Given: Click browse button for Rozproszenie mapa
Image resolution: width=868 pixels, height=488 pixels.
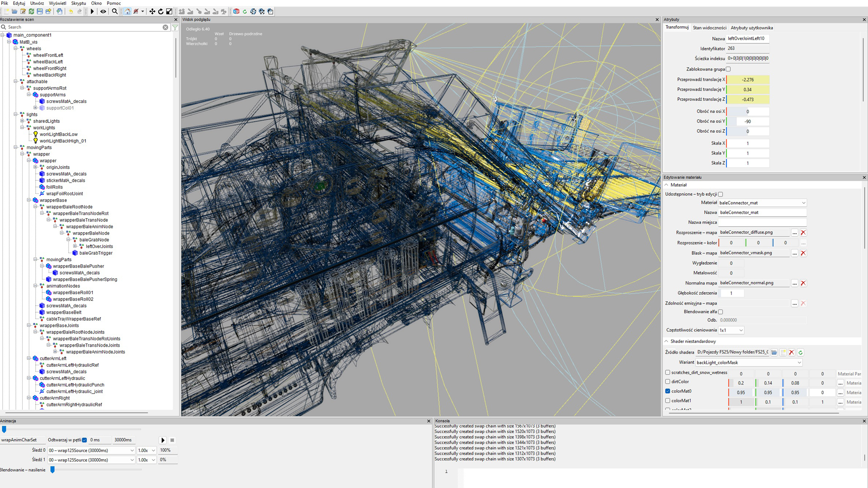Looking at the screenshot, I should pyautogui.click(x=794, y=233).
